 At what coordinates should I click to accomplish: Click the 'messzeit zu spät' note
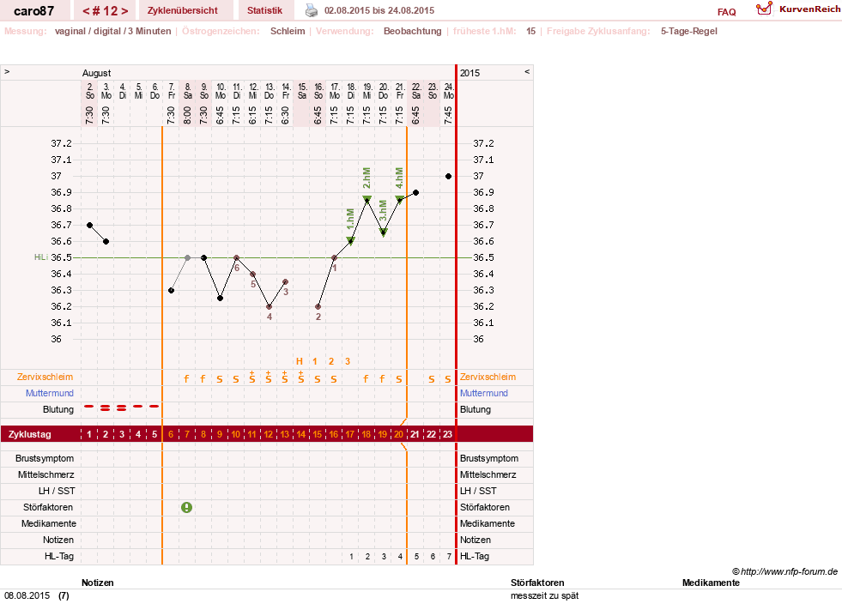click(544, 595)
